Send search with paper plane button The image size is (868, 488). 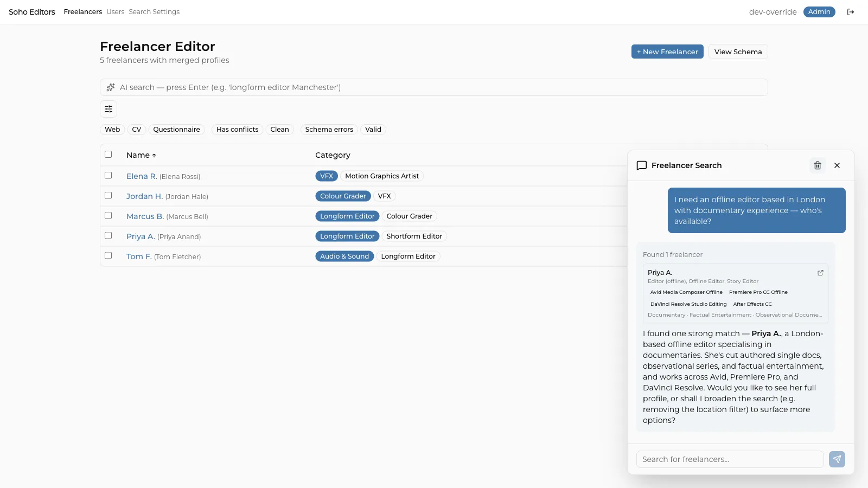click(x=837, y=459)
